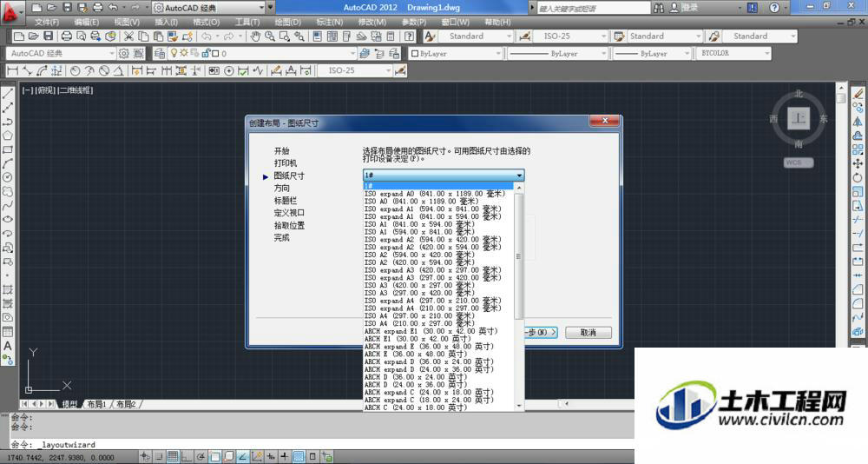Viewport: 868px width, 464px height.
Task: Toggle Object Snap in status bar
Action: [214, 457]
